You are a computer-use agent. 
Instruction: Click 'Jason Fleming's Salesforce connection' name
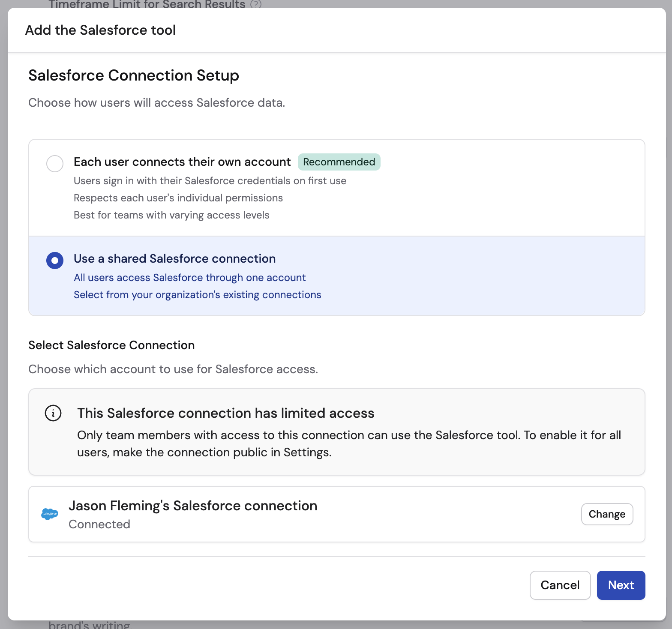tap(193, 506)
